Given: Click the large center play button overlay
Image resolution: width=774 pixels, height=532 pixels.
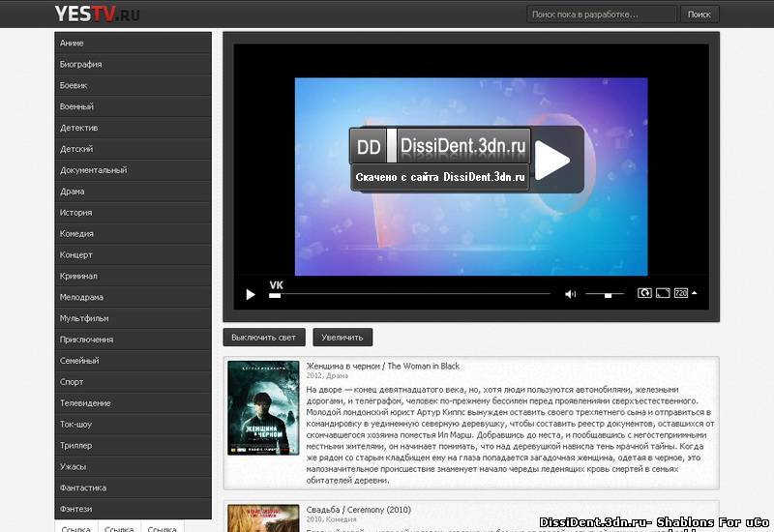Looking at the screenshot, I should point(552,161).
